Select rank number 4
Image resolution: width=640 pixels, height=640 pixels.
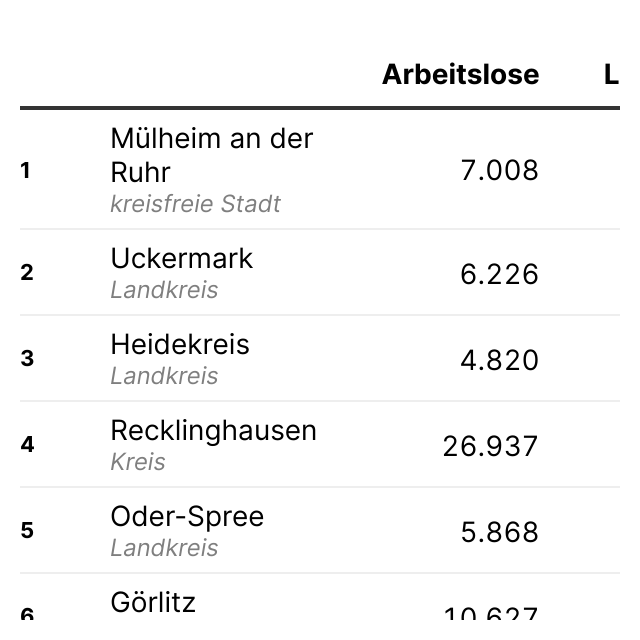[27, 445]
